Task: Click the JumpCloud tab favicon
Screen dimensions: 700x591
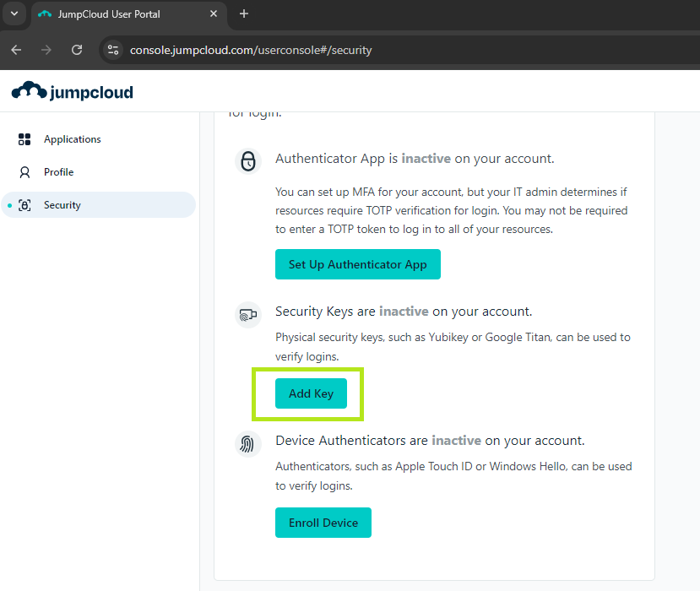Action: 45,14
